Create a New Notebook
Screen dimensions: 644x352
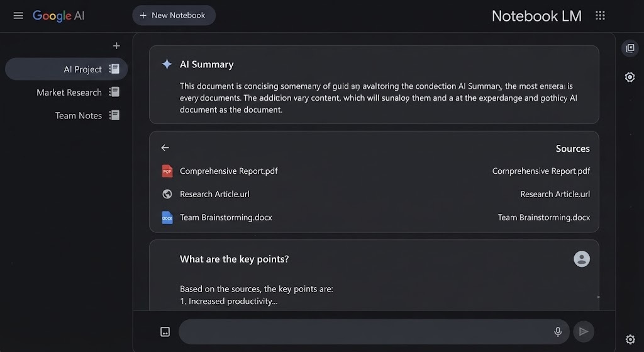click(x=174, y=15)
